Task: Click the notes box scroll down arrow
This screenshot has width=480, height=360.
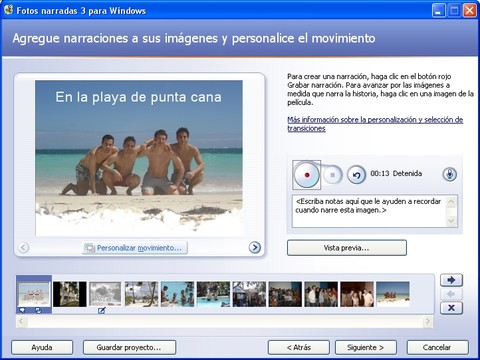Action: click(x=451, y=221)
